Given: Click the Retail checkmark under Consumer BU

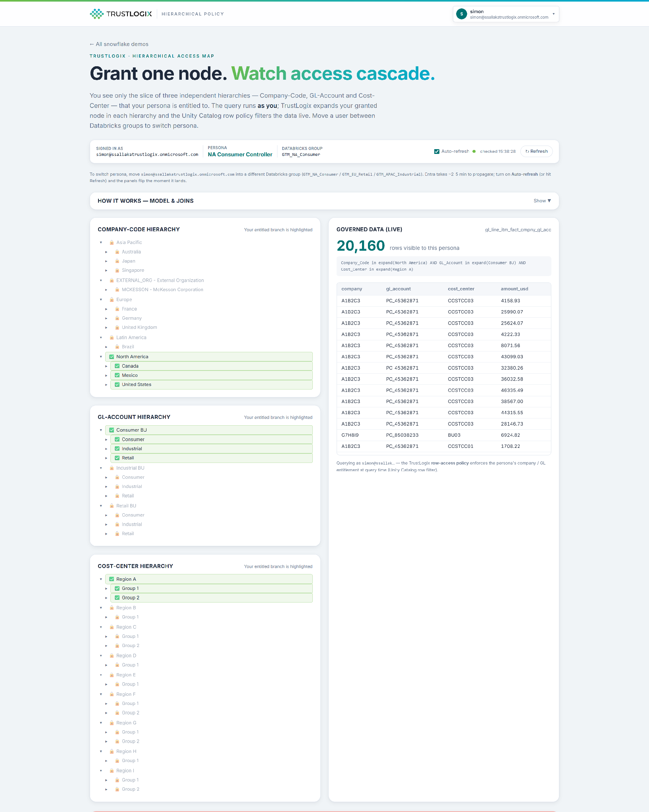Looking at the screenshot, I should pyautogui.click(x=117, y=458).
